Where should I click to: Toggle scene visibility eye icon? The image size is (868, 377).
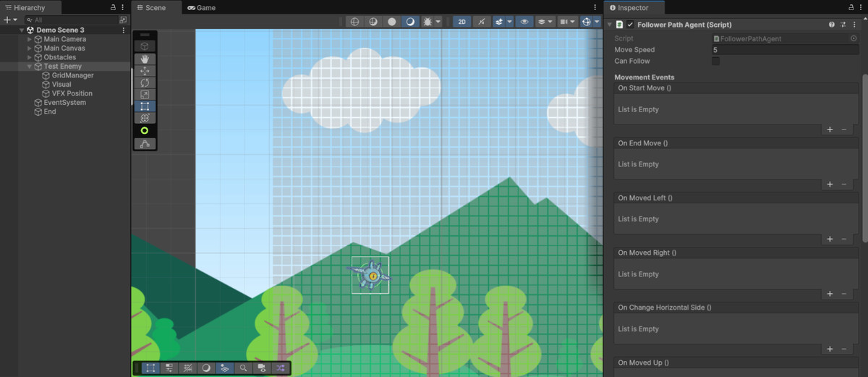tap(525, 22)
